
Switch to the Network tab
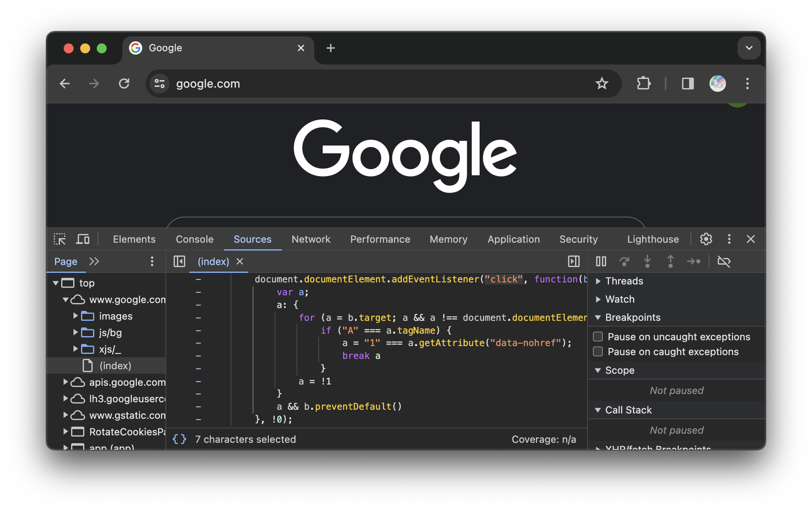(x=311, y=239)
